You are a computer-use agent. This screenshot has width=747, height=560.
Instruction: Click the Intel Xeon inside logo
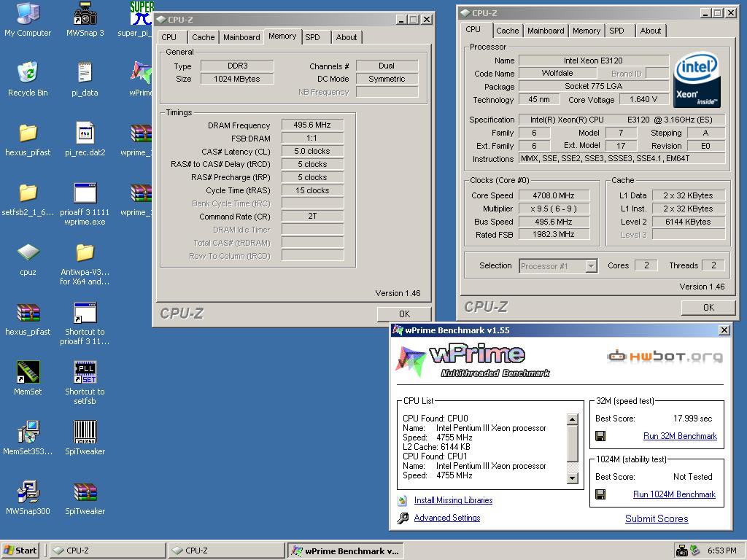[697, 79]
